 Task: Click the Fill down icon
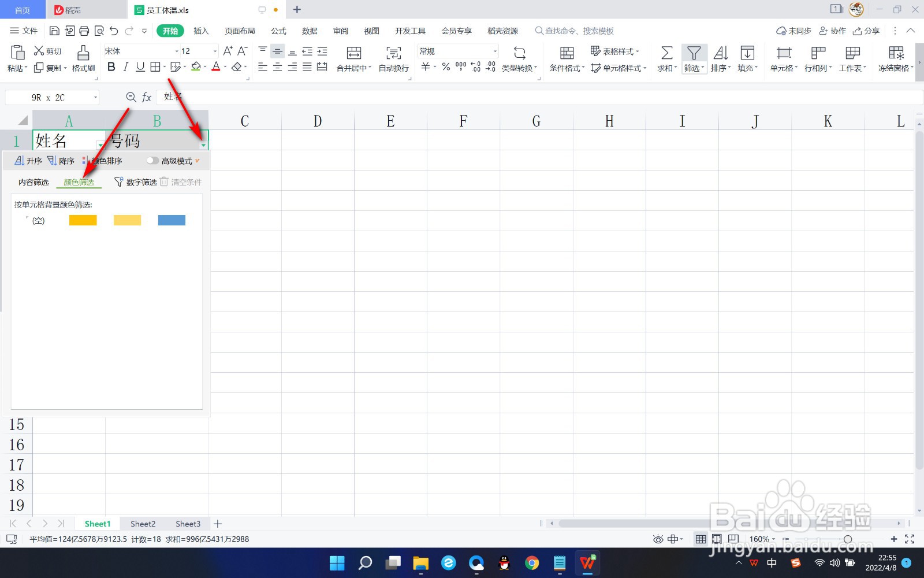[747, 53]
